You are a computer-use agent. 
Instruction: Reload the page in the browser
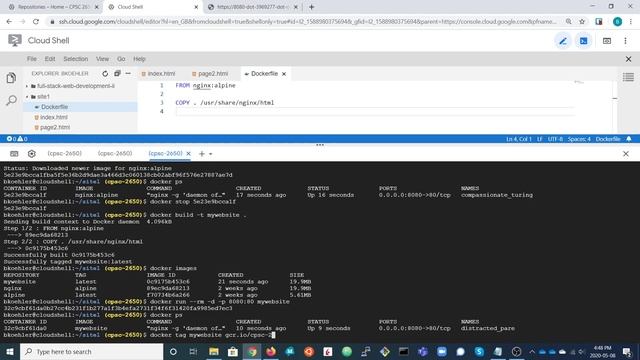point(36,22)
